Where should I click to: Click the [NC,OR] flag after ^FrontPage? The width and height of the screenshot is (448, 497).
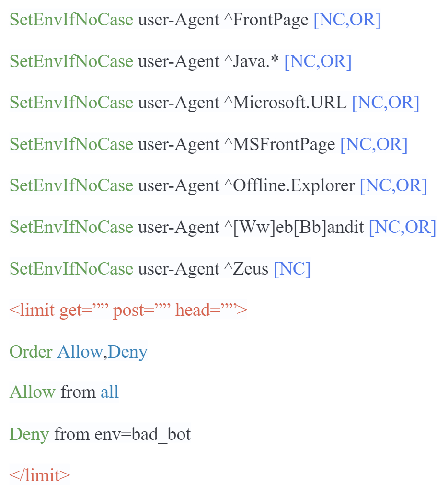[x=347, y=20]
